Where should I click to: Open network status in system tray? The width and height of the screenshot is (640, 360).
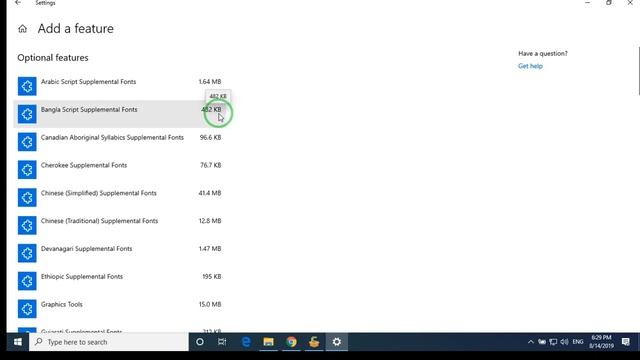pos(553,342)
